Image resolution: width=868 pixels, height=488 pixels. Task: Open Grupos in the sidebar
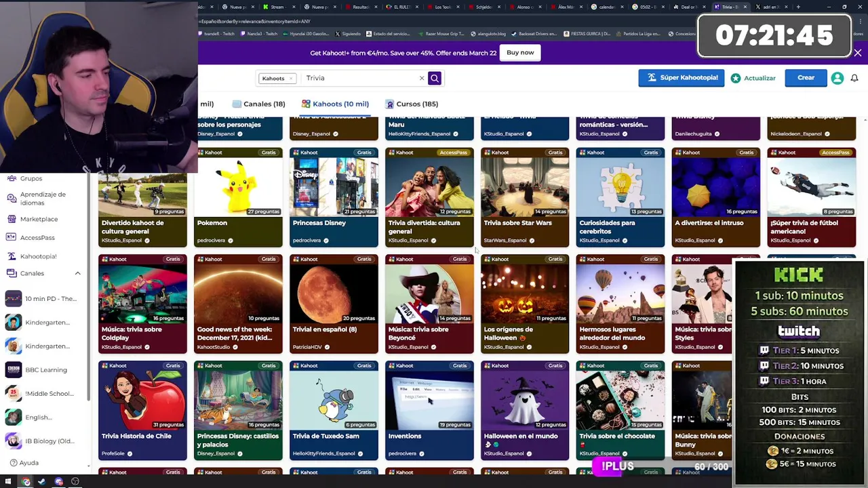[x=31, y=178]
